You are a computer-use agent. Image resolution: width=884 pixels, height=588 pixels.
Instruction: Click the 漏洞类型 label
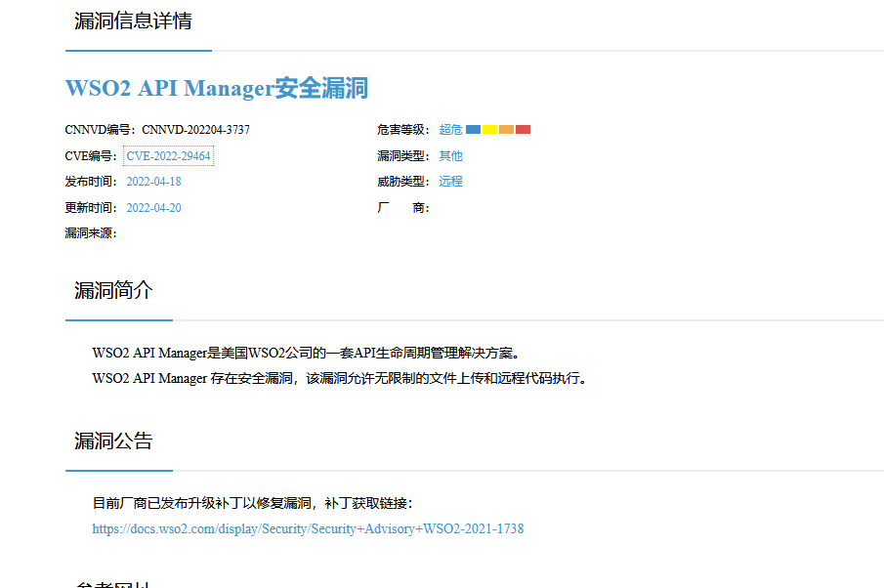(x=403, y=156)
